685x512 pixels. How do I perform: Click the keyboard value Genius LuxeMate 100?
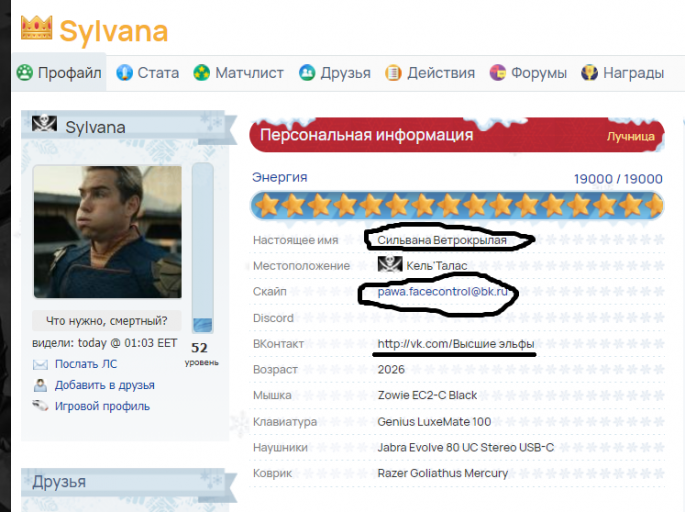(434, 422)
